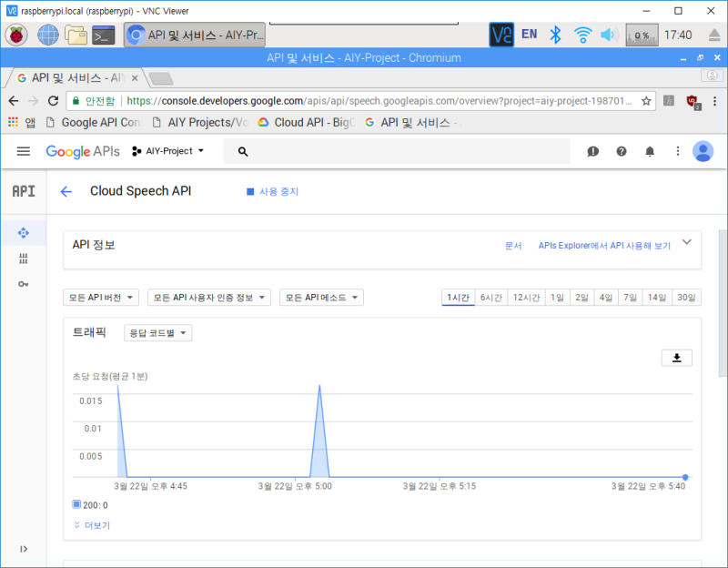Click the 사용 중지 disable button
This screenshot has width=728, height=568.
pyautogui.click(x=272, y=191)
